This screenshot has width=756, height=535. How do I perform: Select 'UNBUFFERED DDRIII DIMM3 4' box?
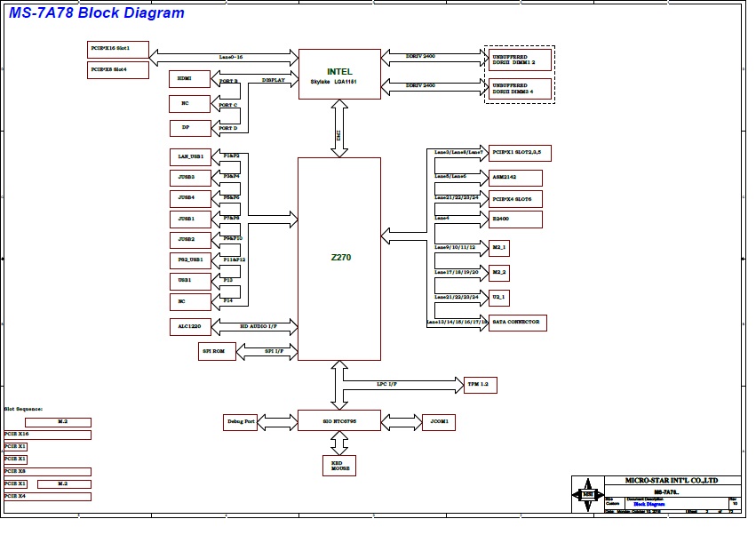click(520, 89)
